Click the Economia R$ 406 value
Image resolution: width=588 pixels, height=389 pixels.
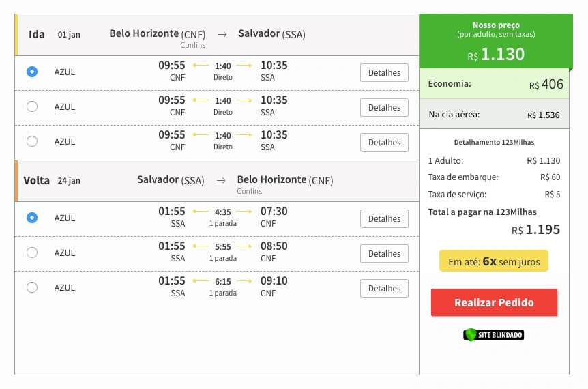(x=546, y=85)
